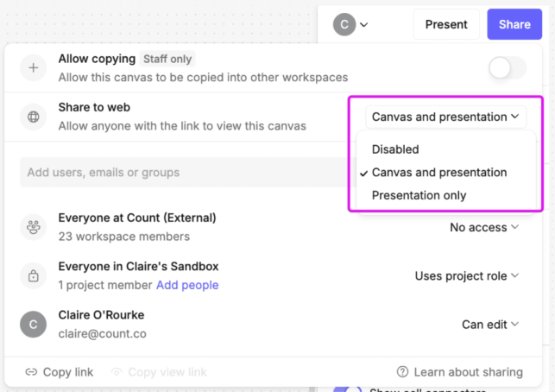
Task: Click the plus icon beside Allow copying
Action: click(x=33, y=68)
